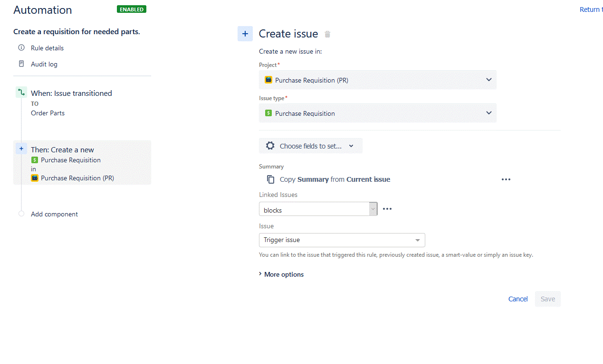The height and width of the screenshot is (364, 603).
Task: Open the Audit log icon
Action: pyautogui.click(x=21, y=64)
